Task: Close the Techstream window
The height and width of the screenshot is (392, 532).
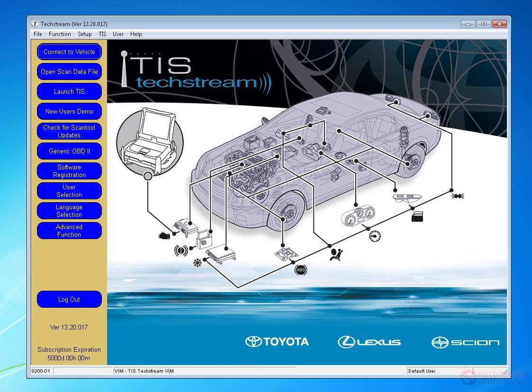Action: click(499, 24)
